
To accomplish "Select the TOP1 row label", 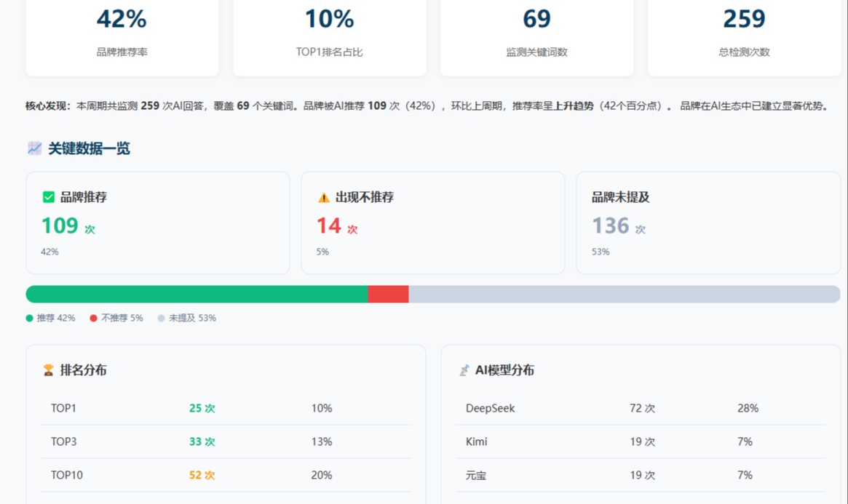I will pos(63,409).
